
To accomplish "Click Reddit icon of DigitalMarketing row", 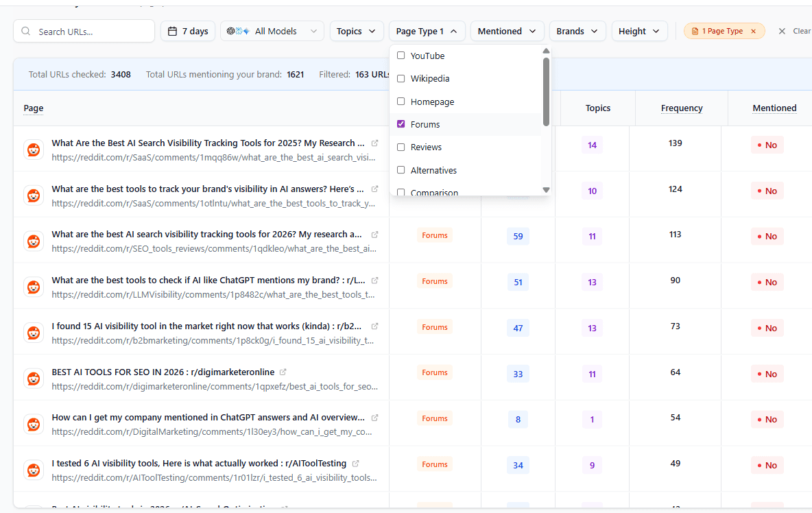I will point(34,425).
